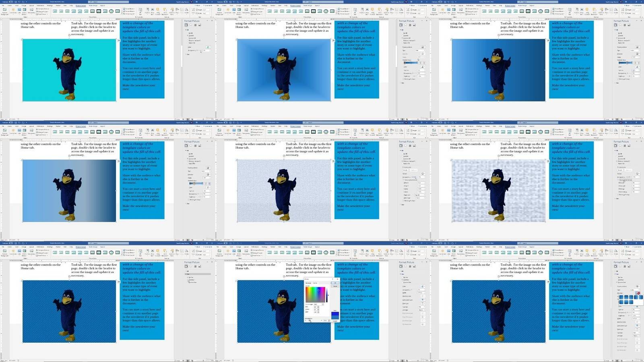Click the help icon in the Colors dialog
This screenshot has width=644, height=362.
coord(332,279)
